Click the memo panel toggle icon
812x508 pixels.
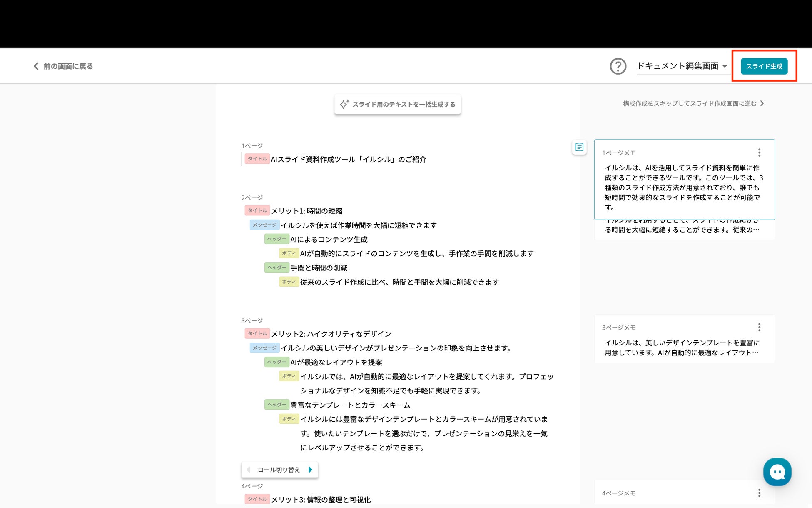pyautogui.click(x=579, y=147)
